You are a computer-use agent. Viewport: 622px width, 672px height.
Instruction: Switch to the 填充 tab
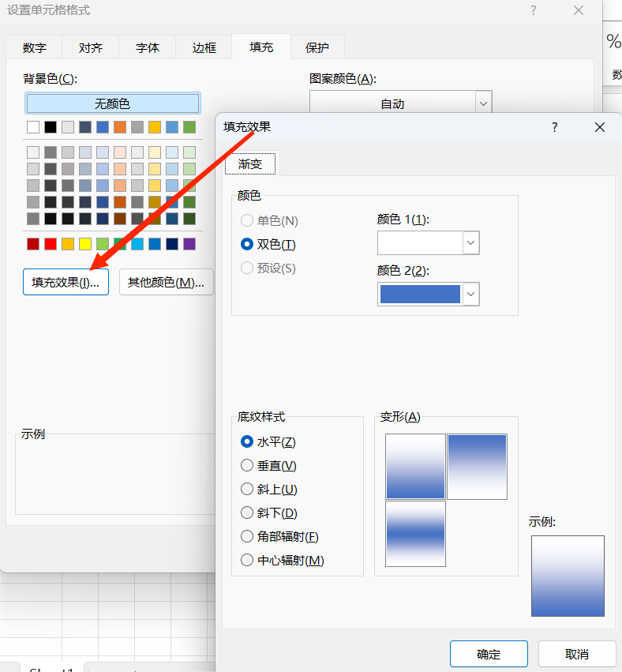tap(261, 47)
